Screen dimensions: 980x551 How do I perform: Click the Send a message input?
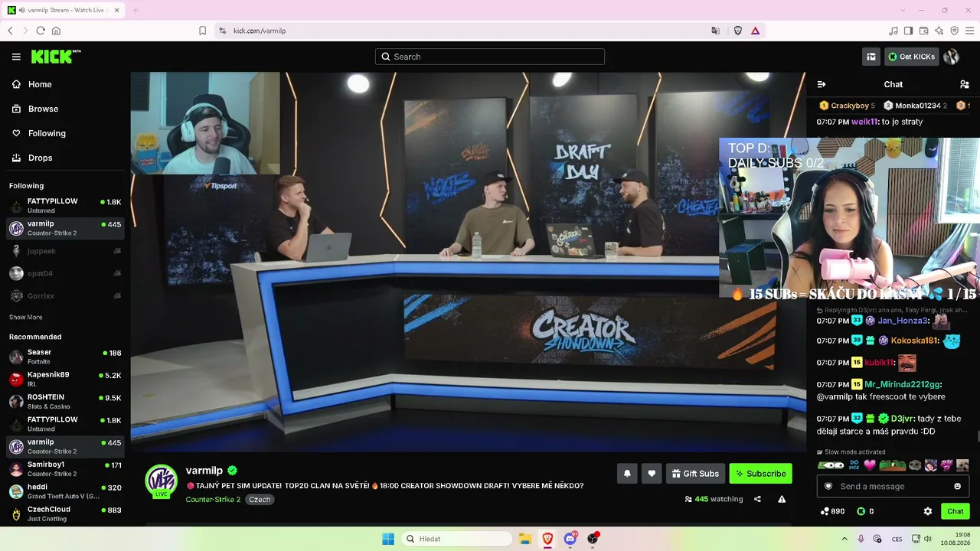tap(893, 487)
